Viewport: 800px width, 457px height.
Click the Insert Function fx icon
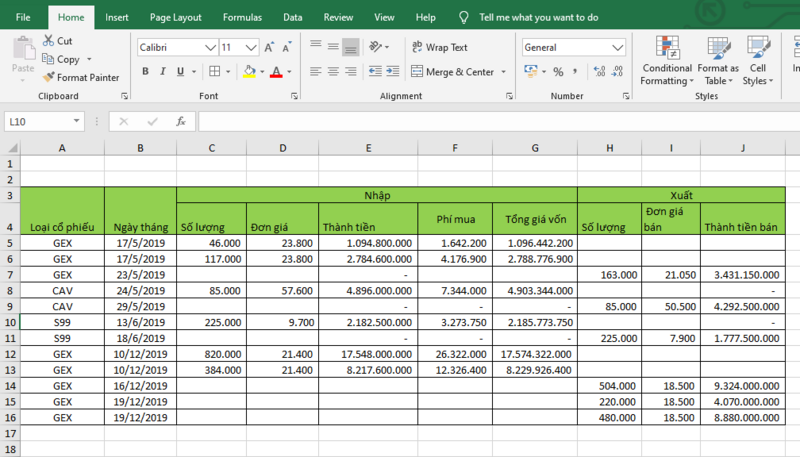[181, 121]
